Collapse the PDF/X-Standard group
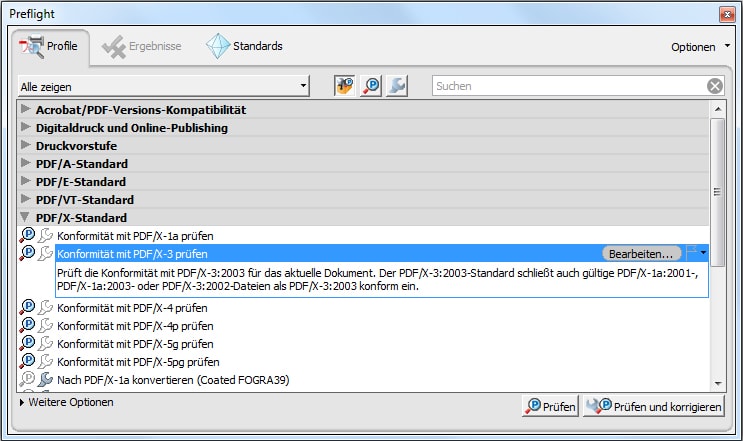 point(26,217)
